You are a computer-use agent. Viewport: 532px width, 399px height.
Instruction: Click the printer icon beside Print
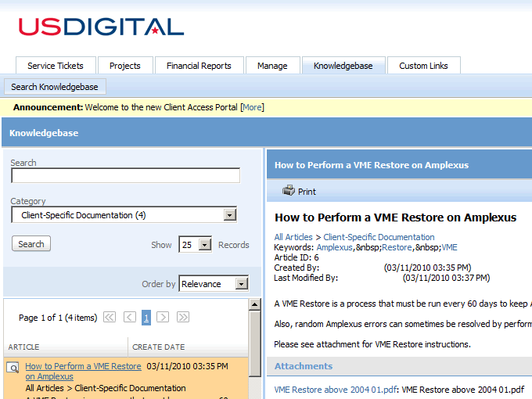click(289, 191)
